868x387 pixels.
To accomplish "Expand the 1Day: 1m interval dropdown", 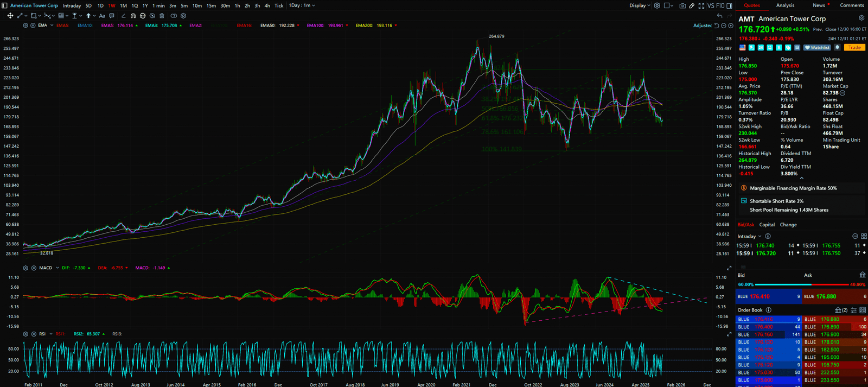I will pyautogui.click(x=302, y=5).
